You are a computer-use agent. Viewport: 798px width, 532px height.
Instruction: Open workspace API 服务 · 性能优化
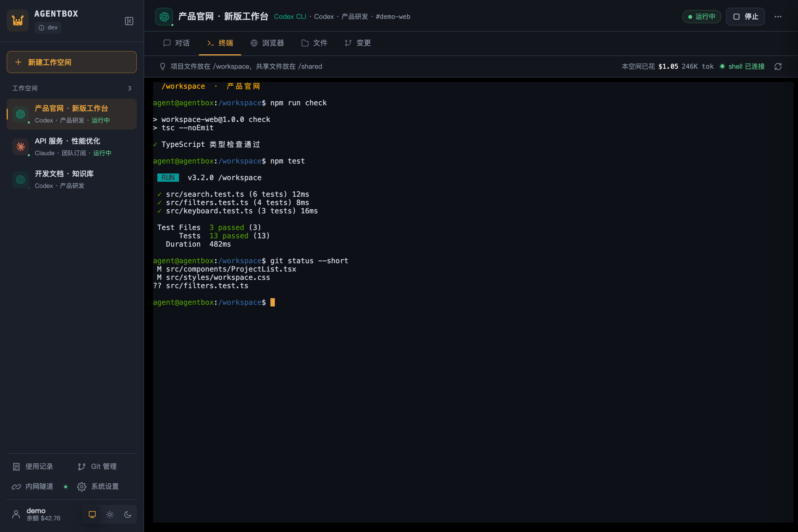pyautogui.click(x=71, y=147)
